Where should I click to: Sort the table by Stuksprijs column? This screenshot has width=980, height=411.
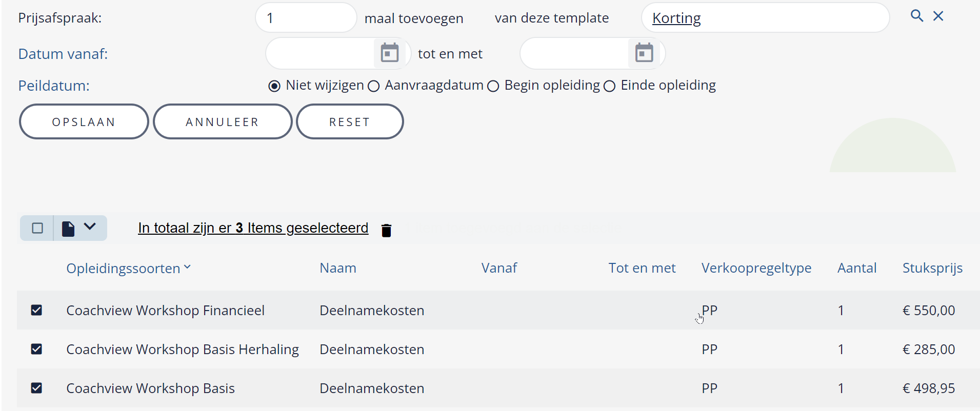[932, 268]
